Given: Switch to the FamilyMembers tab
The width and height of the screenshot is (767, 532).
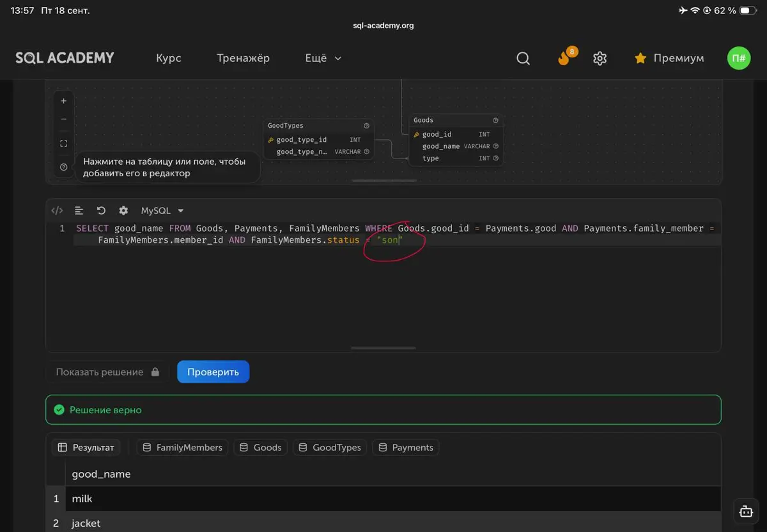Looking at the screenshot, I should click(x=182, y=448).
